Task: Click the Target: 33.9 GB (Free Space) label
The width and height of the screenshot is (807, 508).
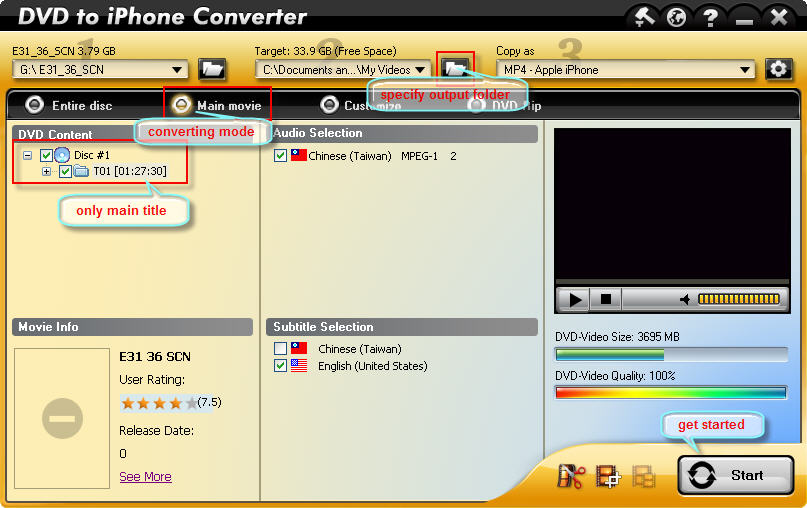Action: pos(325,51)
